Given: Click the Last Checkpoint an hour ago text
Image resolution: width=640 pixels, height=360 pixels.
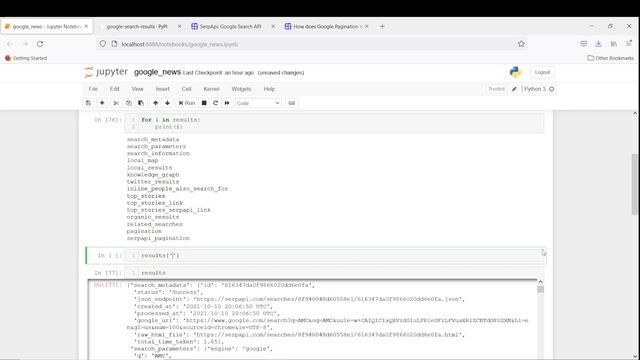Looking at the screenshot, I should [218, 73].
